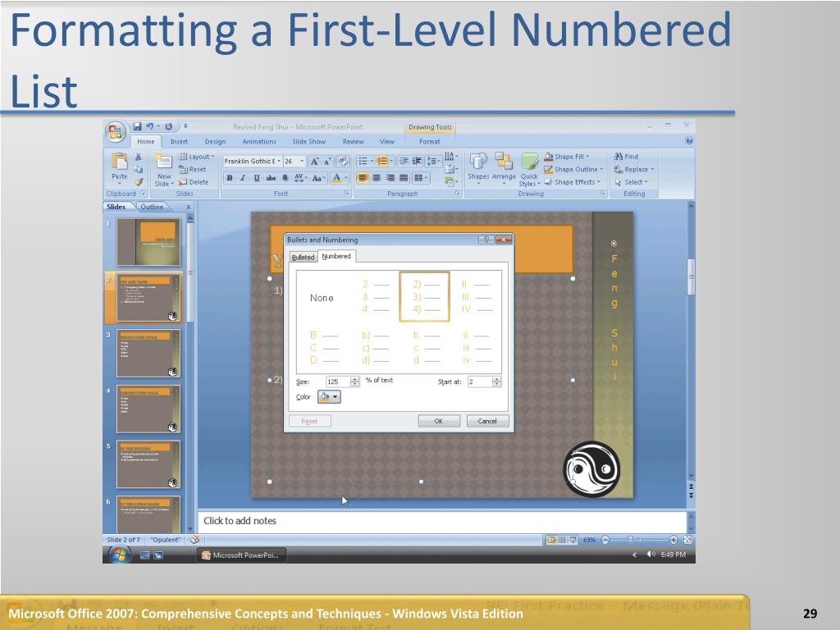Undo the last action
840x630 pixels.
click(149, 126)
